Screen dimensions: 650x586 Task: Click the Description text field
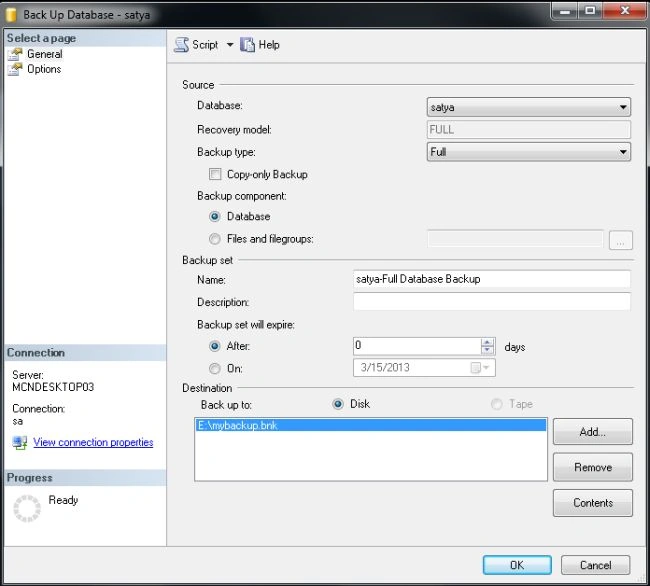[x=492, y=301]
